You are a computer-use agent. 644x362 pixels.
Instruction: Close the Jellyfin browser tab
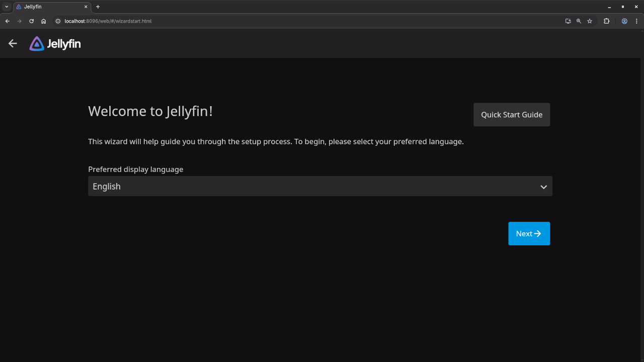pyautogui.click(x=86, y=7)
